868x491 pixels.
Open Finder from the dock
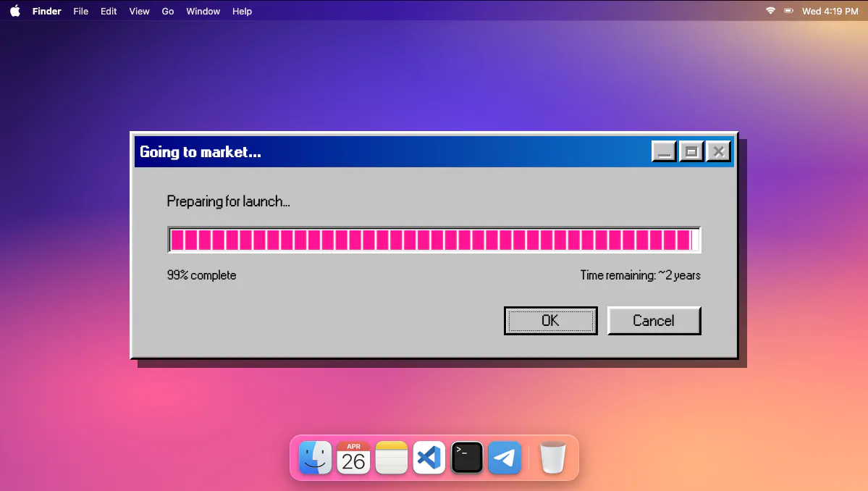coord(316,458)
